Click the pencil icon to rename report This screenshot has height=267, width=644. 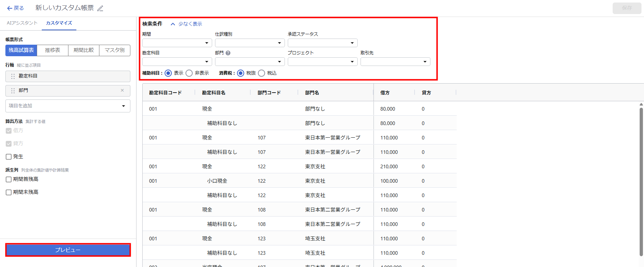coord(100,8)
